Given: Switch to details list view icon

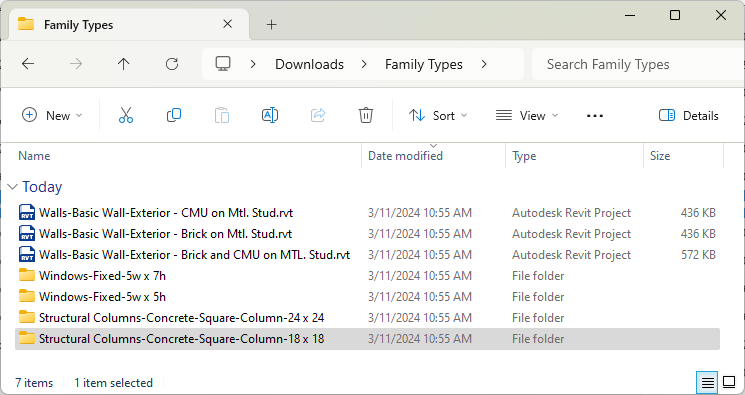Looking at the screenshot, I should click(707, 382).
